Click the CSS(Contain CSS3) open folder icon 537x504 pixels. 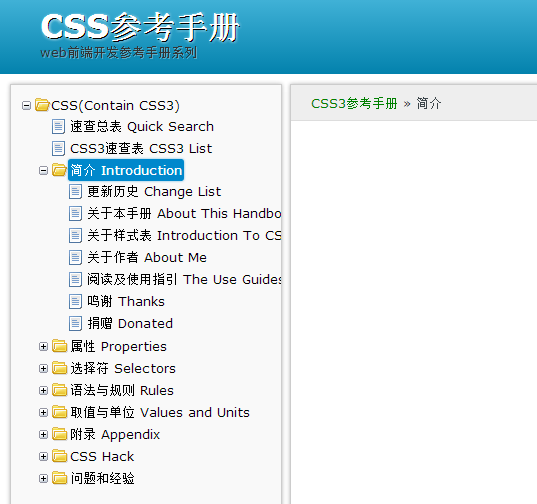[42, 105]
